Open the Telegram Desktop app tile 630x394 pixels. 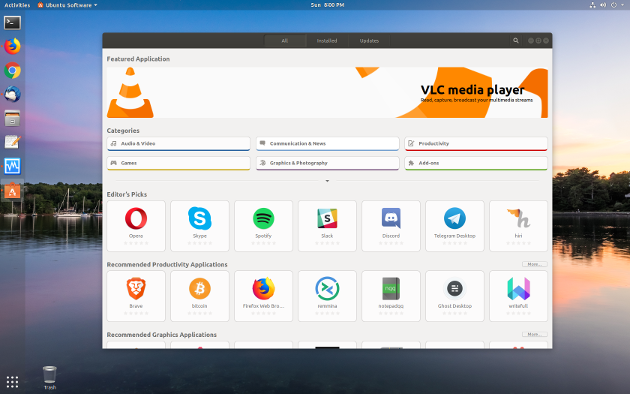pos(455,226)
